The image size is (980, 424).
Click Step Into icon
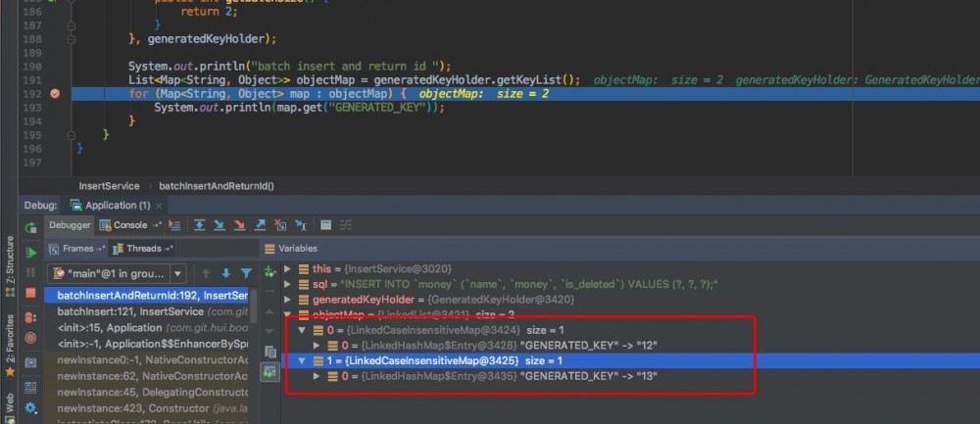[220, 225]
